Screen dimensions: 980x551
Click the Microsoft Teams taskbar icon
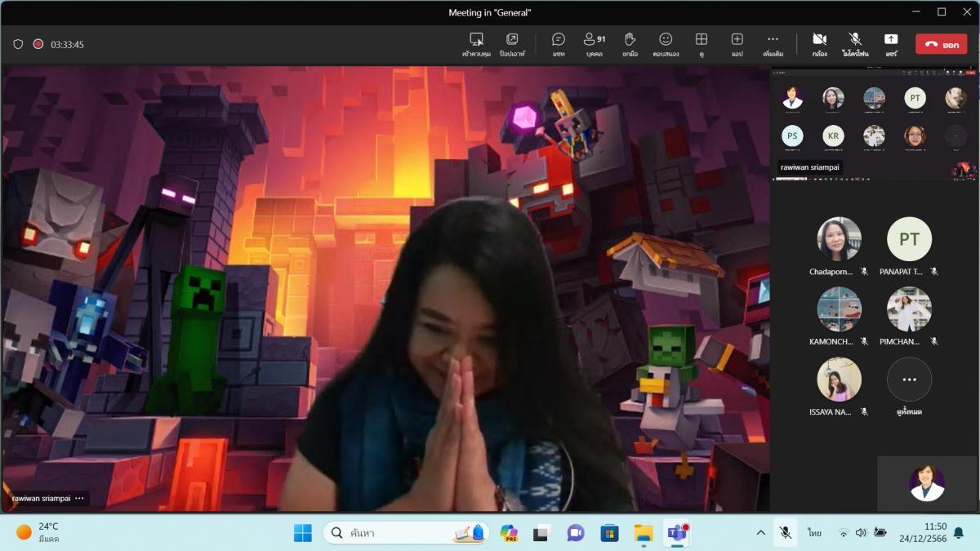[677, 533]
